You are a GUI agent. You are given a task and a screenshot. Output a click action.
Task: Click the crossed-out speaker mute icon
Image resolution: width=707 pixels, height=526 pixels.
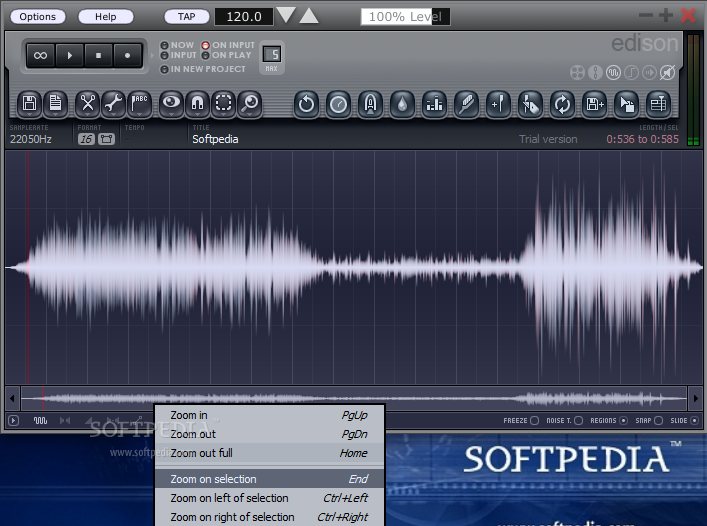[x=667, y=73]
